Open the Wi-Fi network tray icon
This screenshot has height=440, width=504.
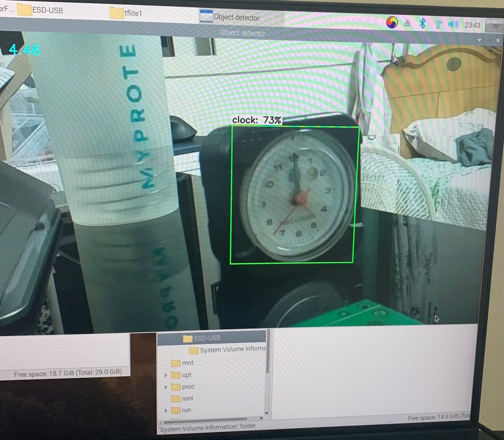[438, 25]
